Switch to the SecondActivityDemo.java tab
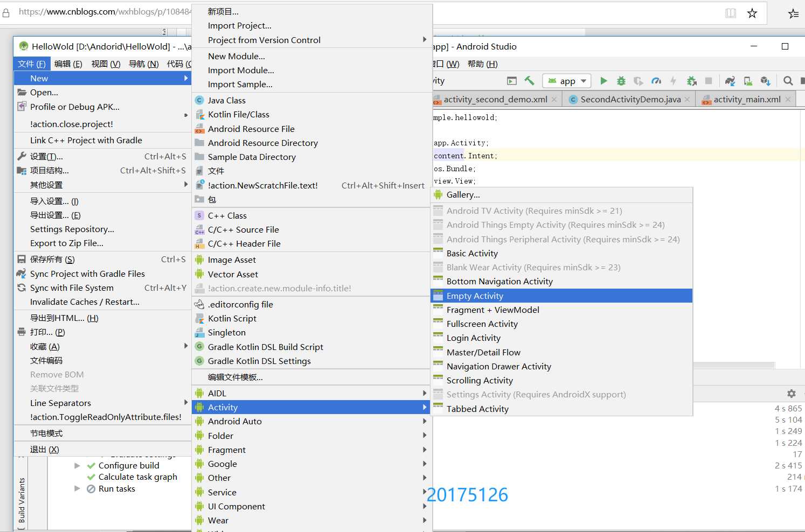This screenshot has height=532, width=805. (630, 99)
